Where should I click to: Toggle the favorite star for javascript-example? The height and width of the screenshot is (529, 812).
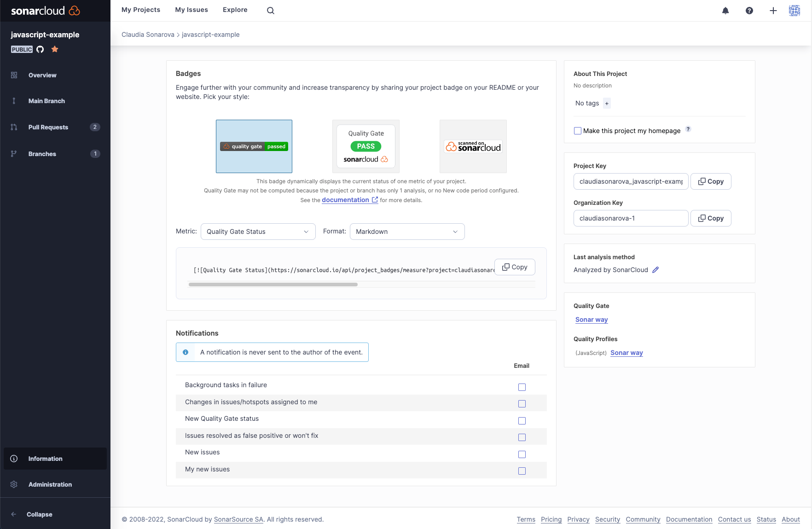(55, 49)
